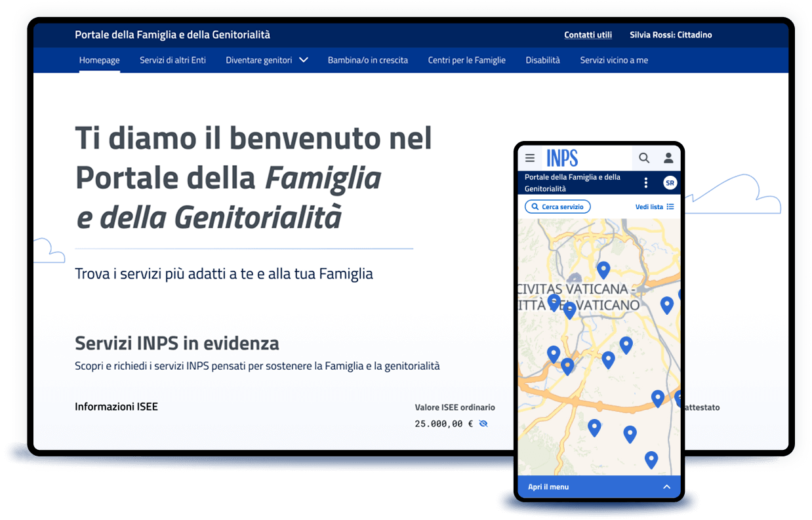The image size is (812, 520).
Task: Open the three-dot options menu in the portal bar
Action: click(x=646, y=182)
